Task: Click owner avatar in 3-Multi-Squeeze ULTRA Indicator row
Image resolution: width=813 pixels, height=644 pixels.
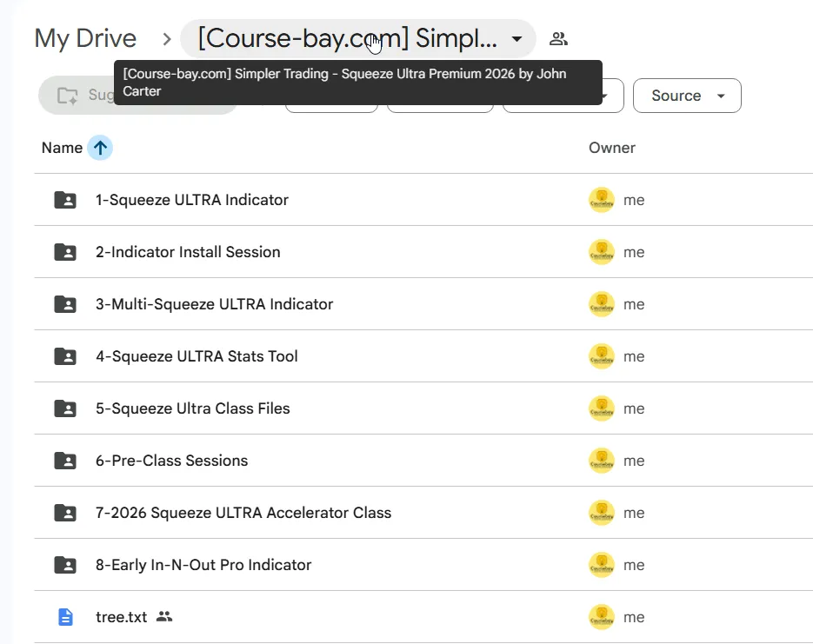Action: [602, 304]
